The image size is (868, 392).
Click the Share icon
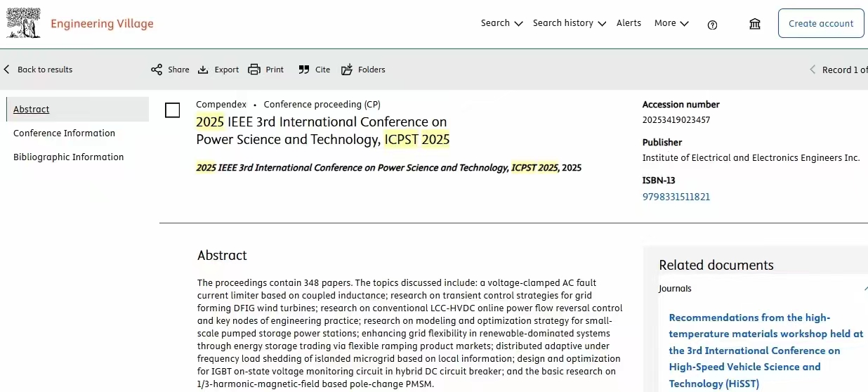[x=157, y=70]
